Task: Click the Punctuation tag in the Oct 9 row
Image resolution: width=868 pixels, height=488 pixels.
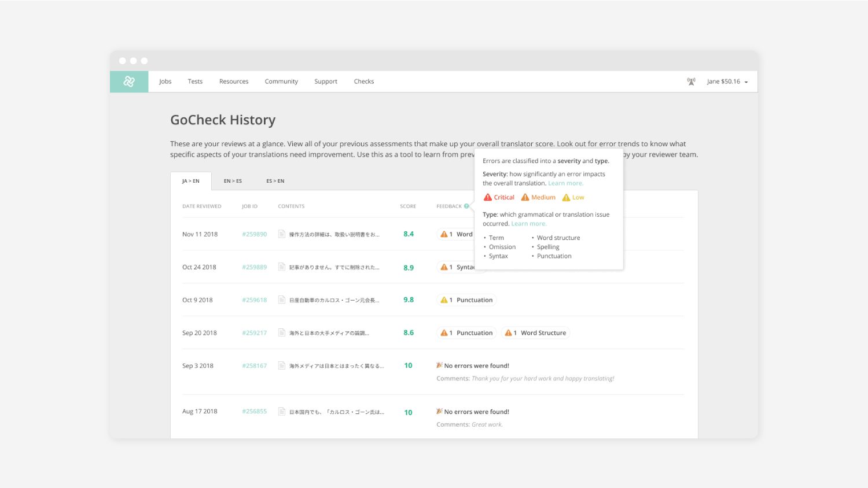Action: click(x=466, y=300)
